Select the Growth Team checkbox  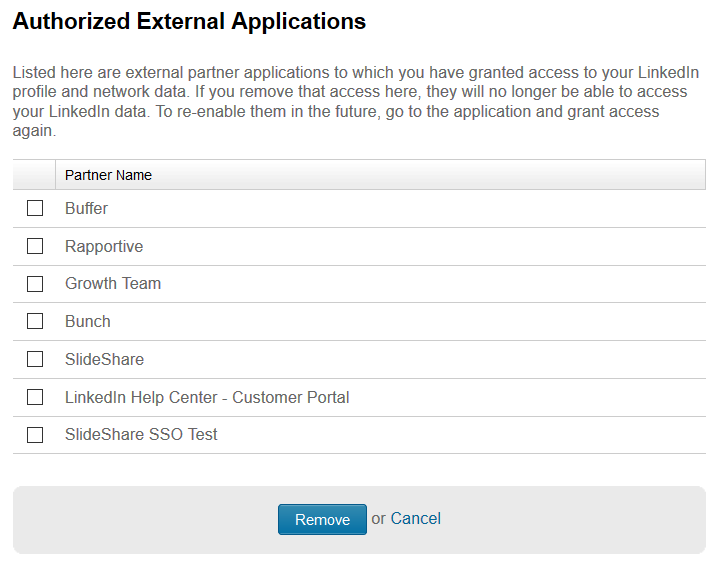click(35, 284)
